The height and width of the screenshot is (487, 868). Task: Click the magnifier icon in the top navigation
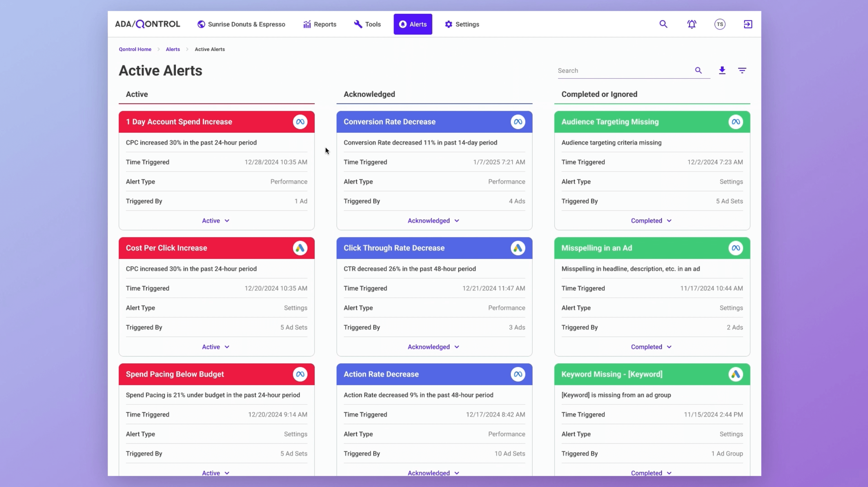pyautogui.click(x=663, y=24)
